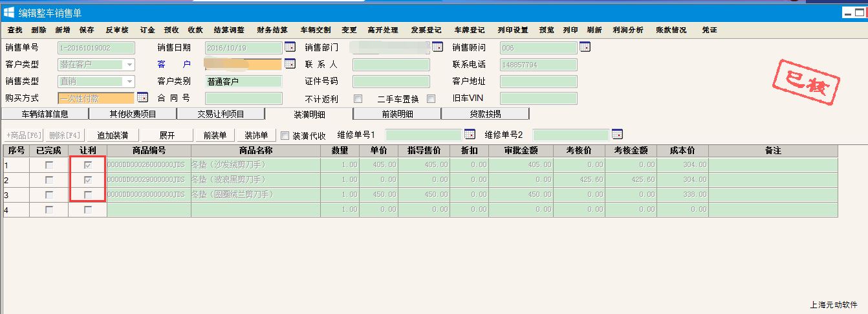868x314 pixels.
Task: Click the 维修单号1 lookup icon
Action: 470,135
